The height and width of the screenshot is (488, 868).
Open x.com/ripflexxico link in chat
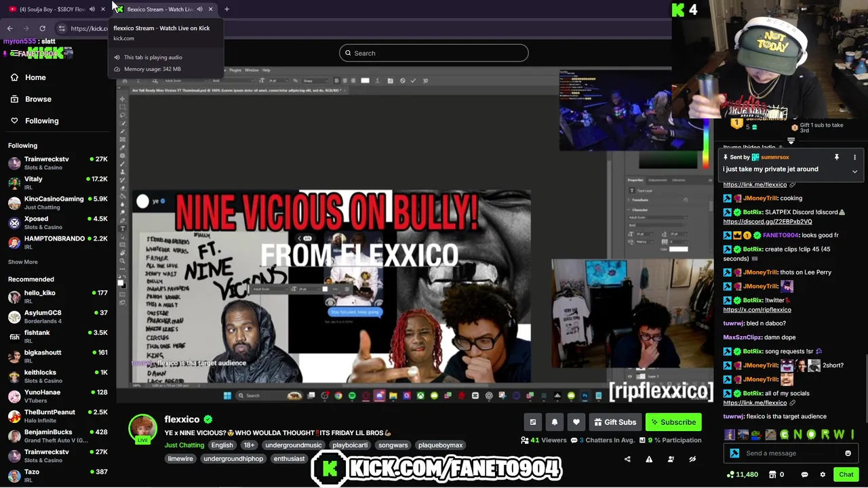point(757,310)
